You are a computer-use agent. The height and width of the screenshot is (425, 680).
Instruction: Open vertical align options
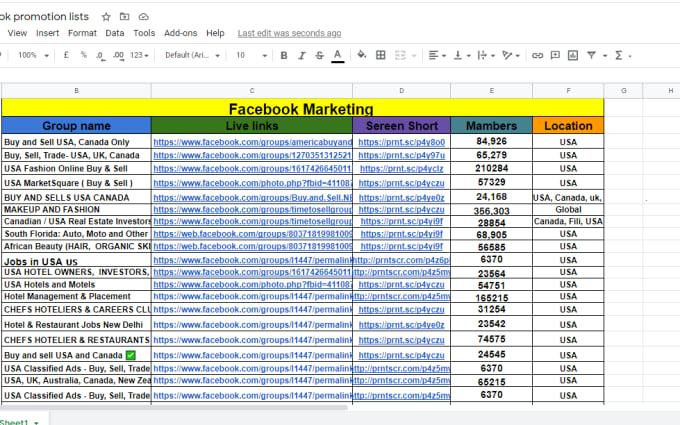tap(461, 55)
